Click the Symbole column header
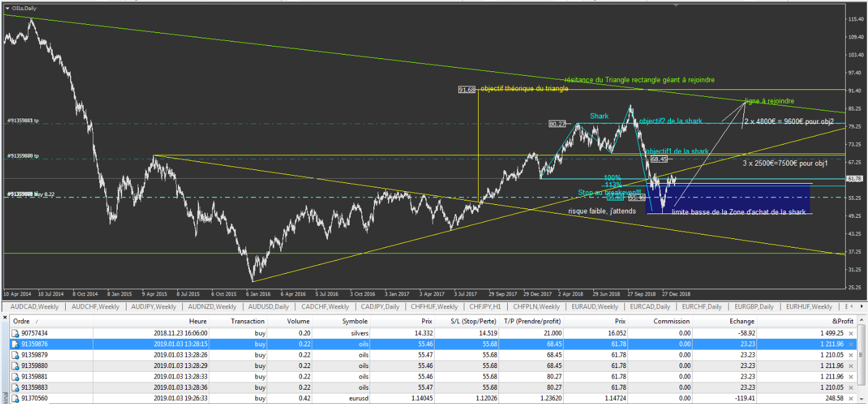The height and width of the screenshot is (404, 868). click(x=355, y=321)
